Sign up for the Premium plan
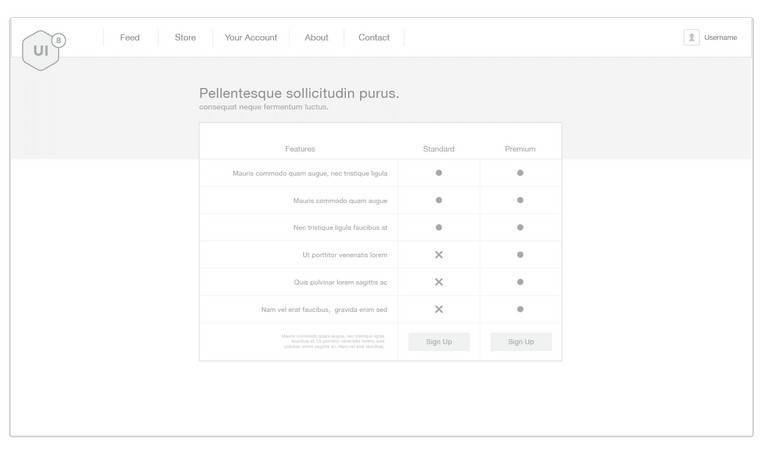The image size is (763, 455). point(521,342)
